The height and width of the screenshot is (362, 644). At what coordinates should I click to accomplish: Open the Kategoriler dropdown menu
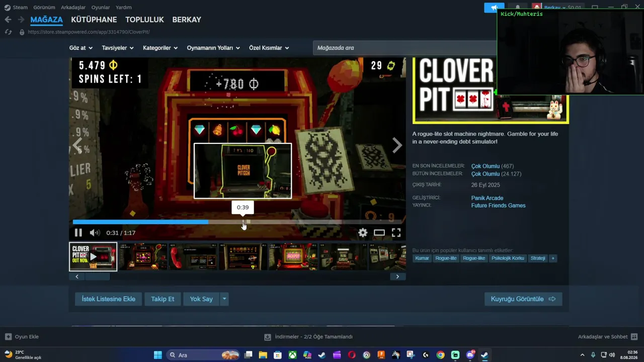click(160, 48)
